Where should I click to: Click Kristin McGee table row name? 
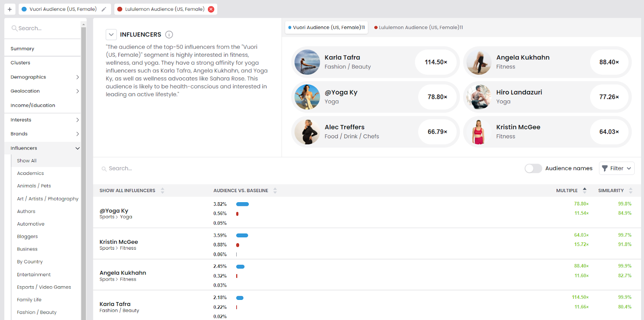pyautogui.click(x=119, y=242)
